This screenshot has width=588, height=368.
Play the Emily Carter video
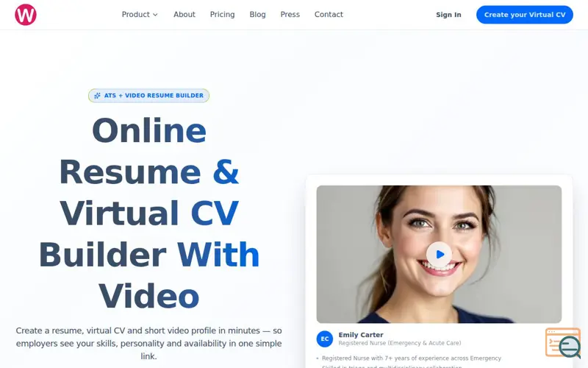tap(439, 255)
